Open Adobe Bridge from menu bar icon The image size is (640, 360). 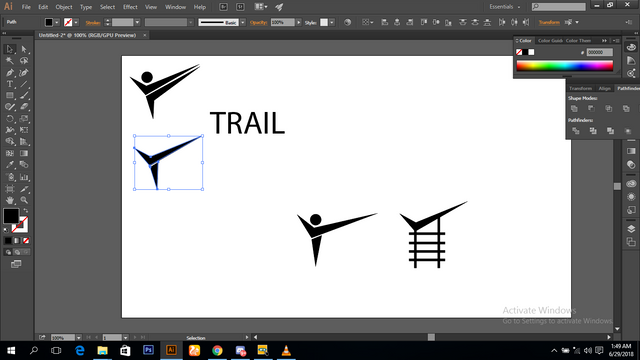(223, 7)
